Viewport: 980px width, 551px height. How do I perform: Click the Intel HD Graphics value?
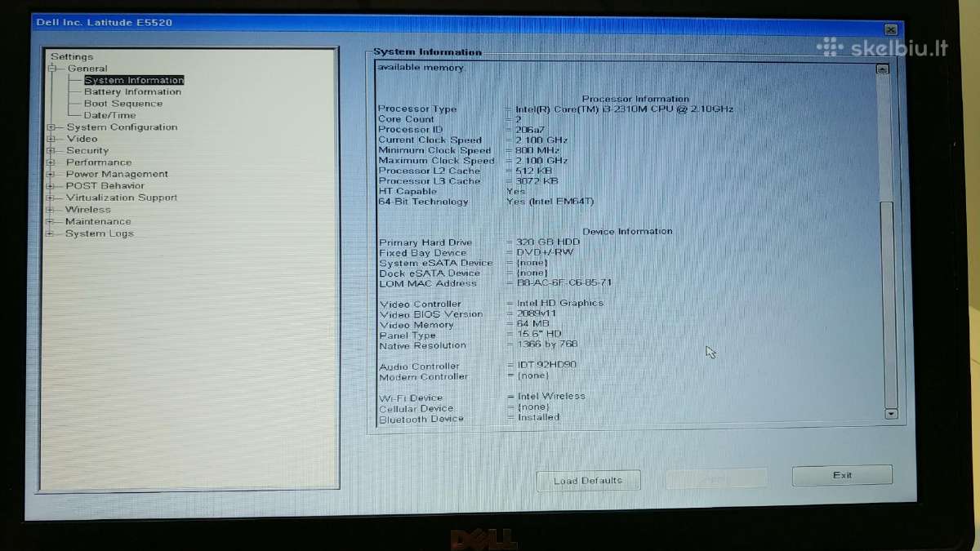click(560, 303)
